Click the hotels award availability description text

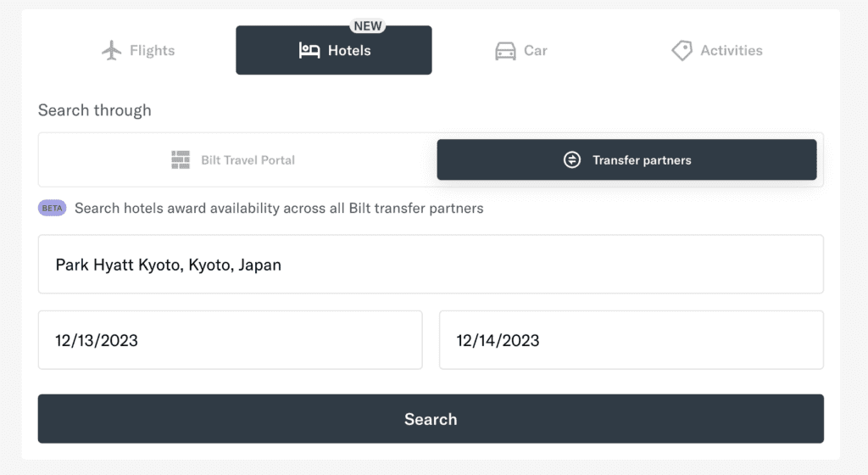point(279,208)
